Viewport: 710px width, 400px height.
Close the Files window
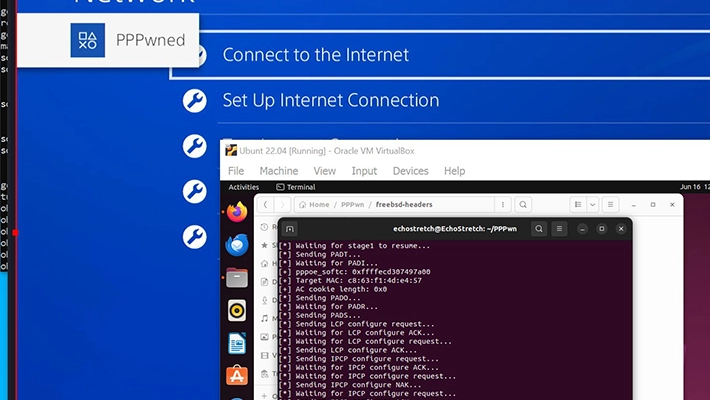pyautogui.click(x=672, y=205)
